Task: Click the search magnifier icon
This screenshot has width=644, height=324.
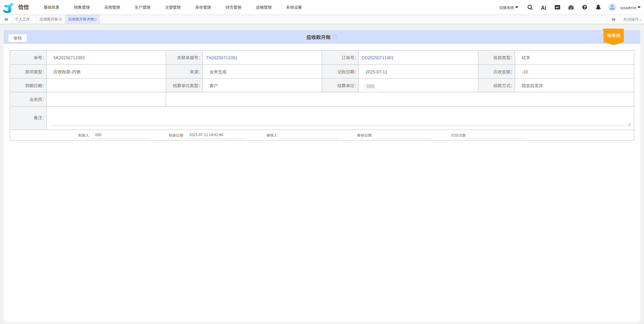Action: [530, 7]
